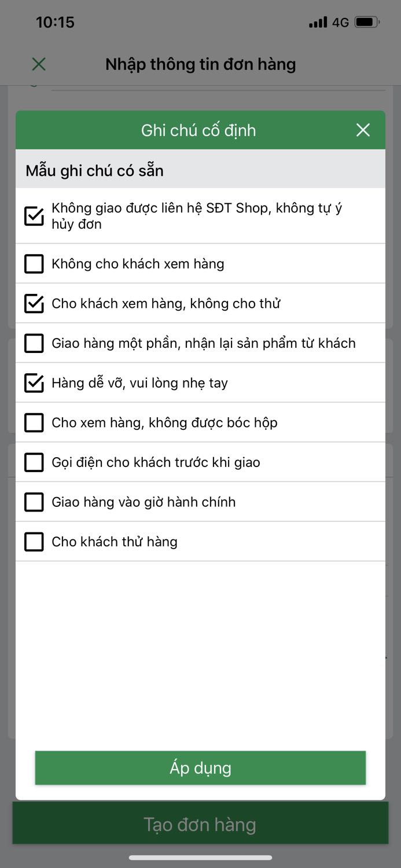Screen dimensions: 401x868
Task: Check the Cho khách thử hàng box
Action: (34, 542)
